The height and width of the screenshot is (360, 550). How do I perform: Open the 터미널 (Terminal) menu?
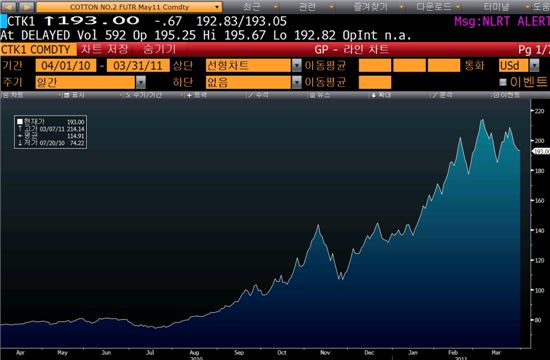[x=496, y=7]
